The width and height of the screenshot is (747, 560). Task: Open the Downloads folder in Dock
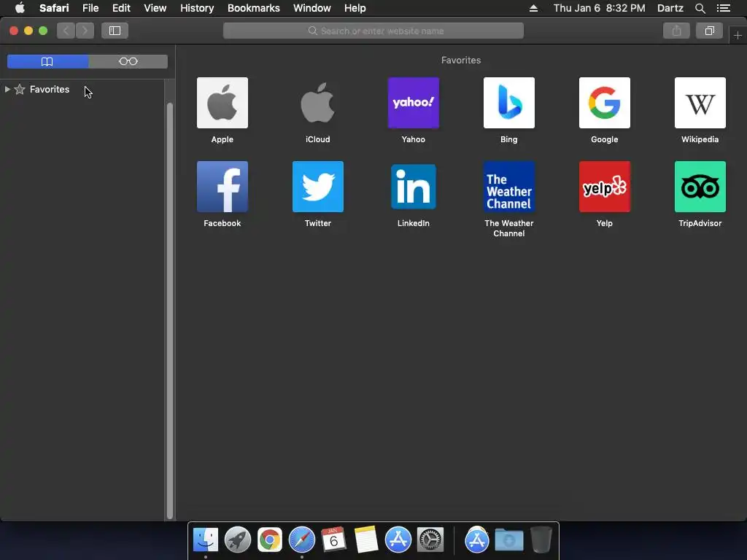click(x=508, y=540)
